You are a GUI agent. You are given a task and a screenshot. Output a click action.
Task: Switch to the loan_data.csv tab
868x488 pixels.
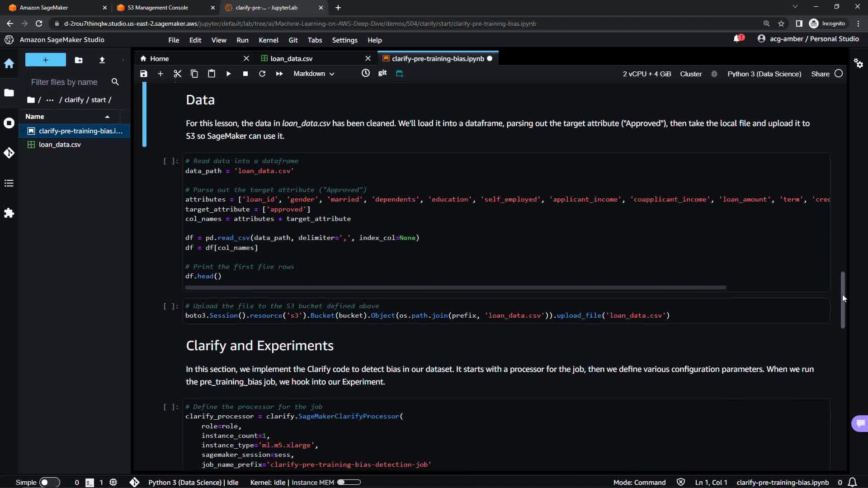291,59
